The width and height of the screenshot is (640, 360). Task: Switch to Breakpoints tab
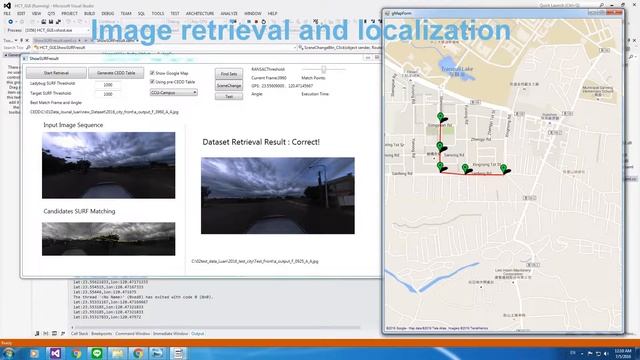102,333
